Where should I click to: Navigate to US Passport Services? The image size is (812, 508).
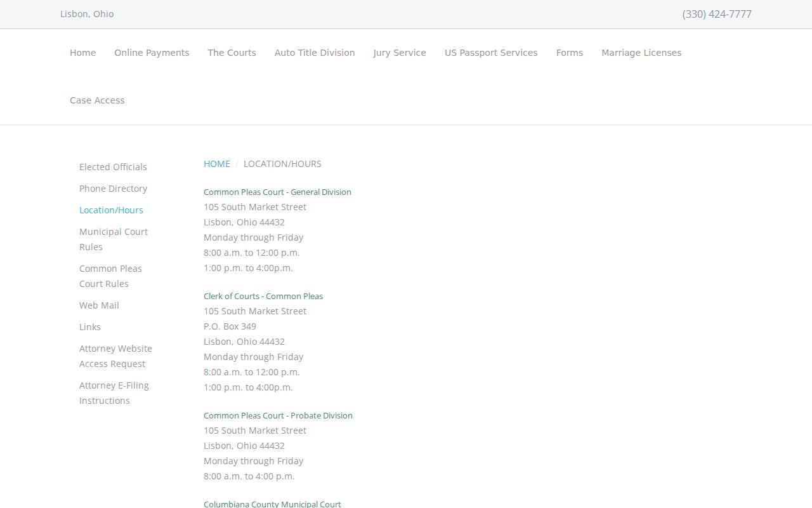[x=491, y=53]
